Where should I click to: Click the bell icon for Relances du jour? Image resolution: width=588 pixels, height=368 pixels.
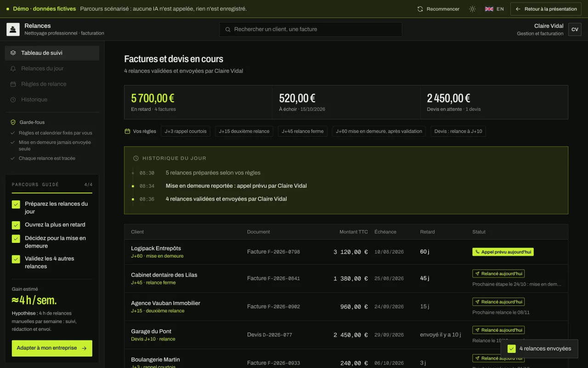tap(13, 69)
